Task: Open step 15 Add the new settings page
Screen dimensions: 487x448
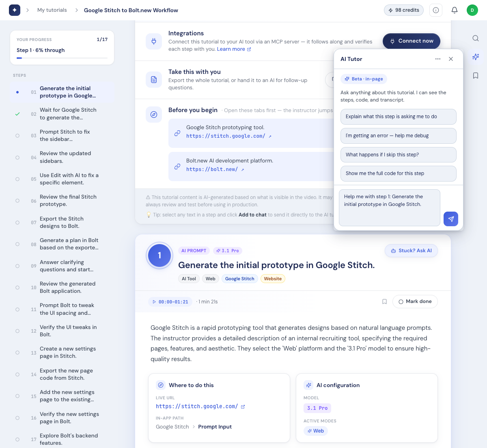Action: (62, 396)
